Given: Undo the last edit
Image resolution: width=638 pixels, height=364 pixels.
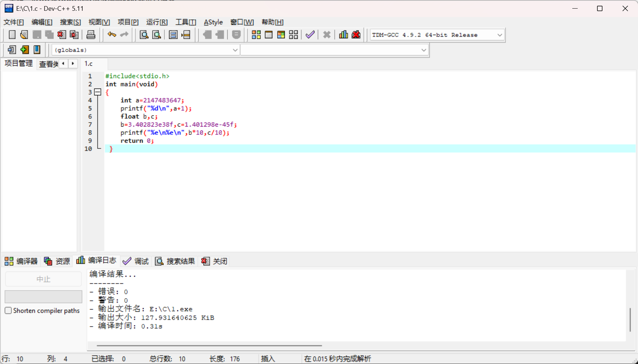Looking at the screenshot, I should 112,35.
